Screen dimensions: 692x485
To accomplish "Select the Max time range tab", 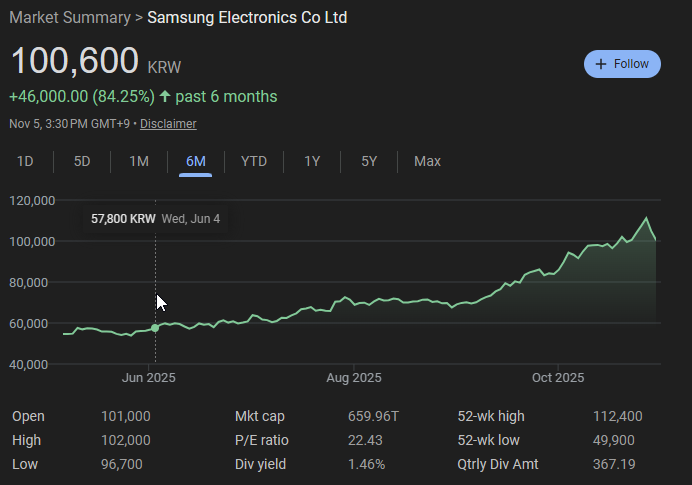I will point(427,162).
